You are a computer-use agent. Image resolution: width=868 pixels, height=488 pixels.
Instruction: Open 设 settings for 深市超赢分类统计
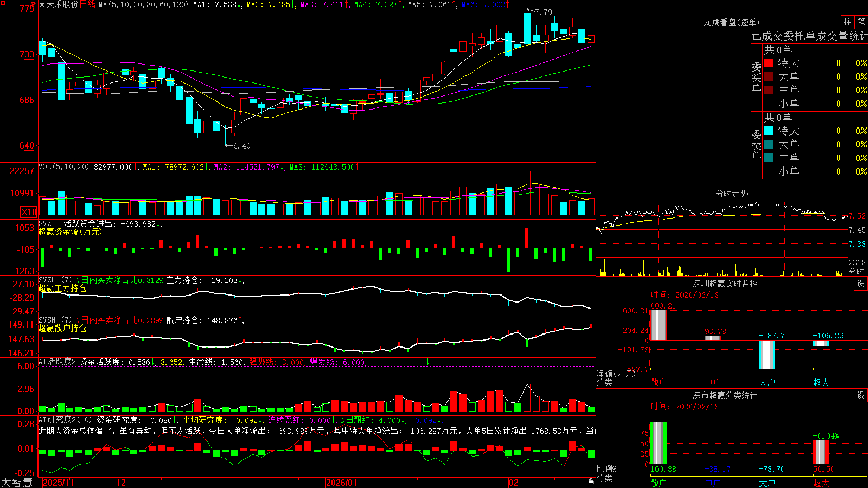click(861, 395)
